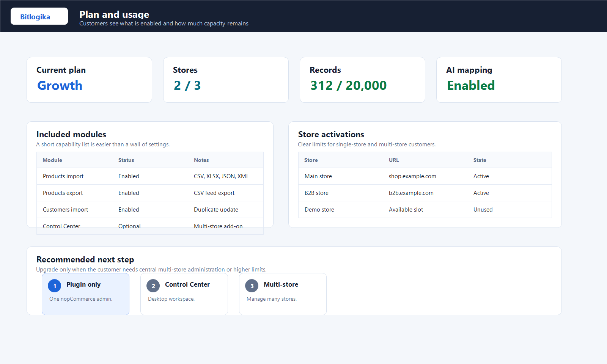Pick the Multi-store step card
Viewport: 607px width, 364px height.
(283, 294)
